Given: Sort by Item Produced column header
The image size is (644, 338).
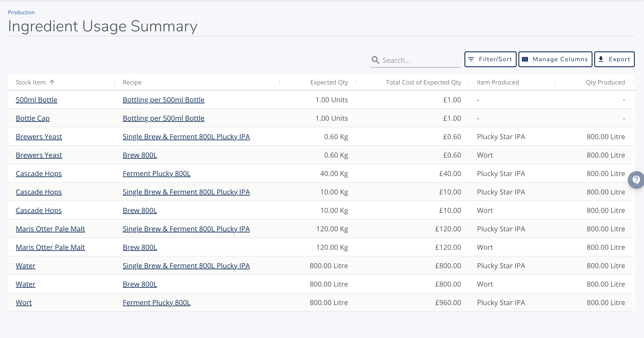Looking at the screenshot, I should [x=498, y=82].
